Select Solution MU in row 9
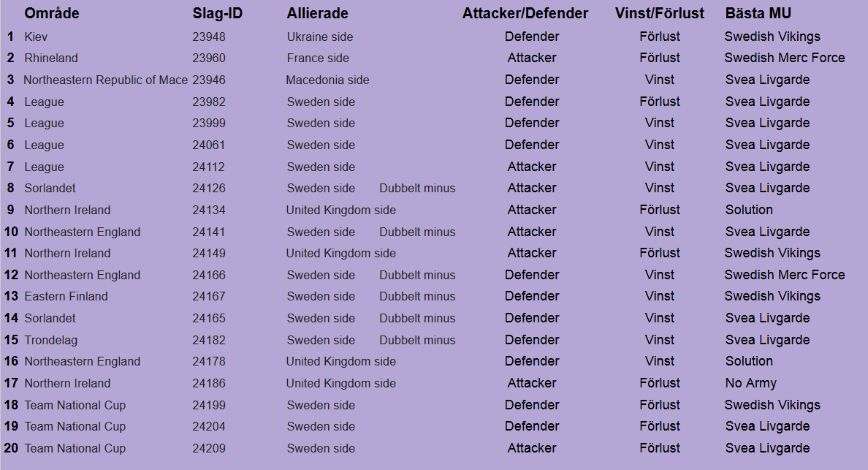This screenshot has width=868, height=470. pyautogui.click(x=748, y=210)
